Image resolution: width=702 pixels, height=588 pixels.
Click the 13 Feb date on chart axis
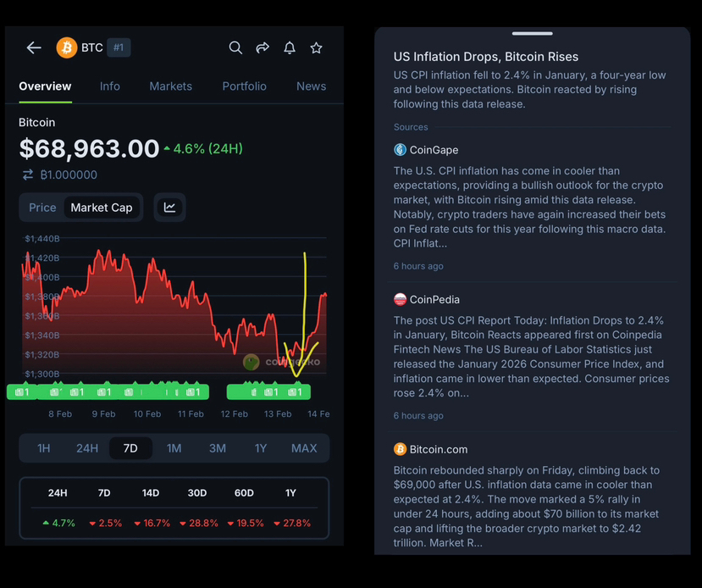[278, 414]
